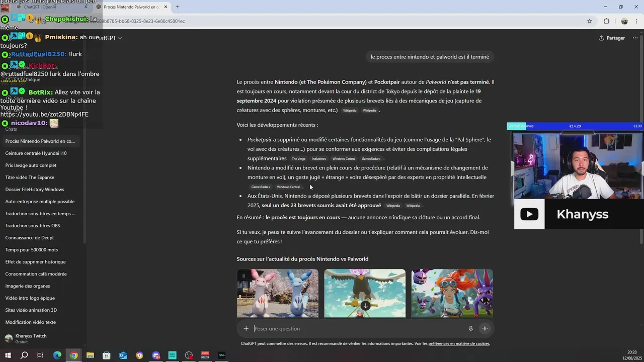Click the plus attach icon in composer
This screenshot has width=644, height=362.
pos(246,329)
